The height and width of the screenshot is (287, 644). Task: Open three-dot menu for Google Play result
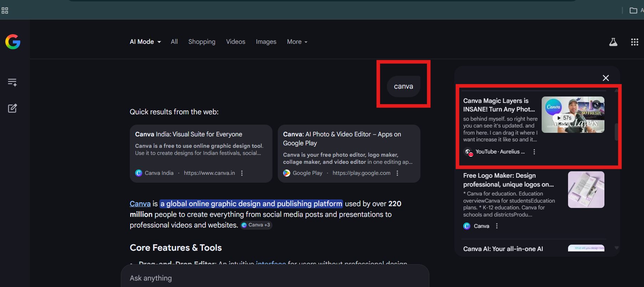(x=397, y=173)
